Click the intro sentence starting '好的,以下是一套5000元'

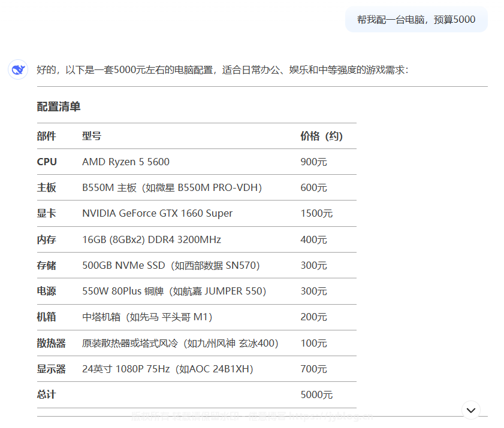222,69
